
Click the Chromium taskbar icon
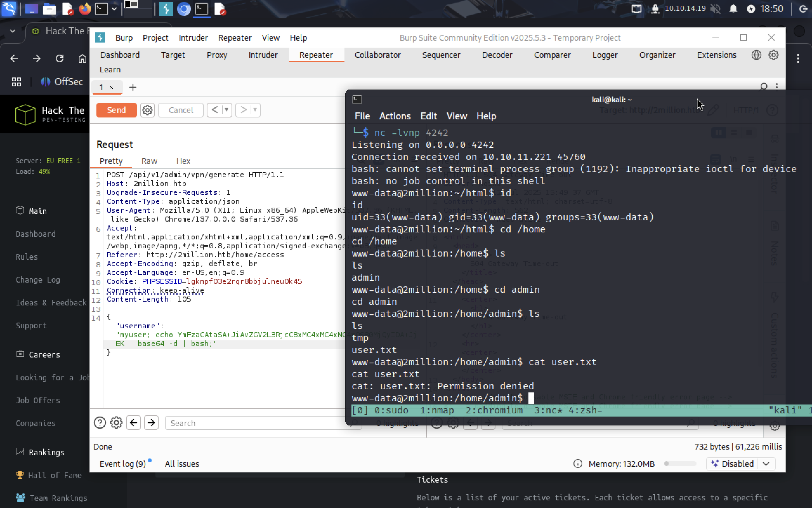(x=184, y=9)
